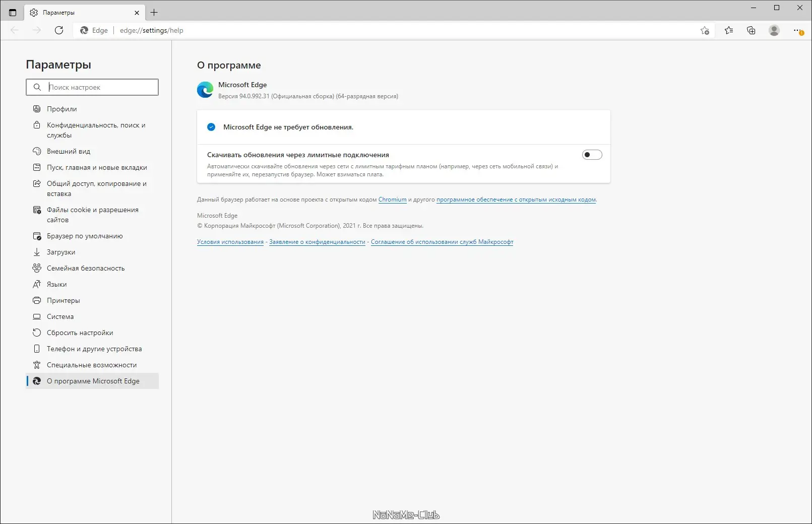The height and width of the screenshot is (524, 812).
Task: Select Пуск, главная и новые вкладки
Action: (92, 167)
